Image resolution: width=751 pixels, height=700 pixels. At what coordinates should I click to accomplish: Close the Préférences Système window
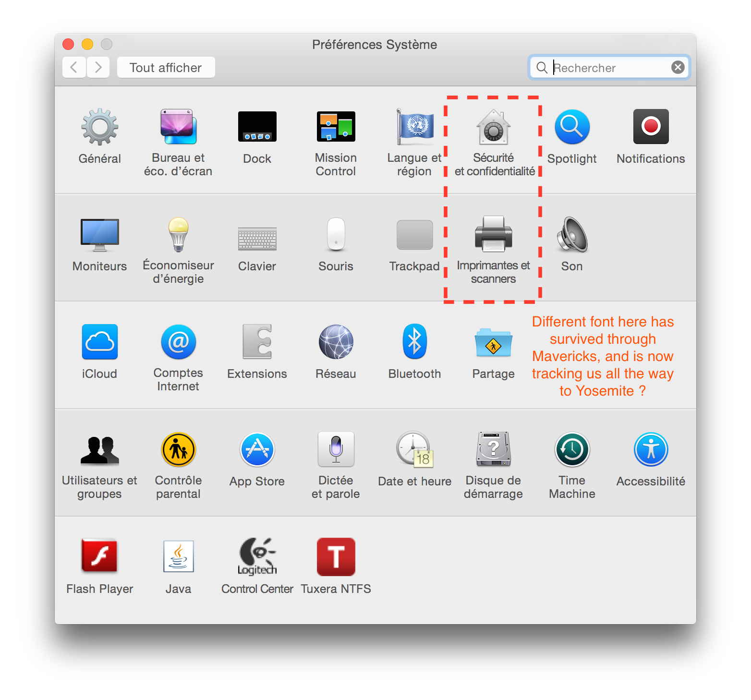pos(68,44)
